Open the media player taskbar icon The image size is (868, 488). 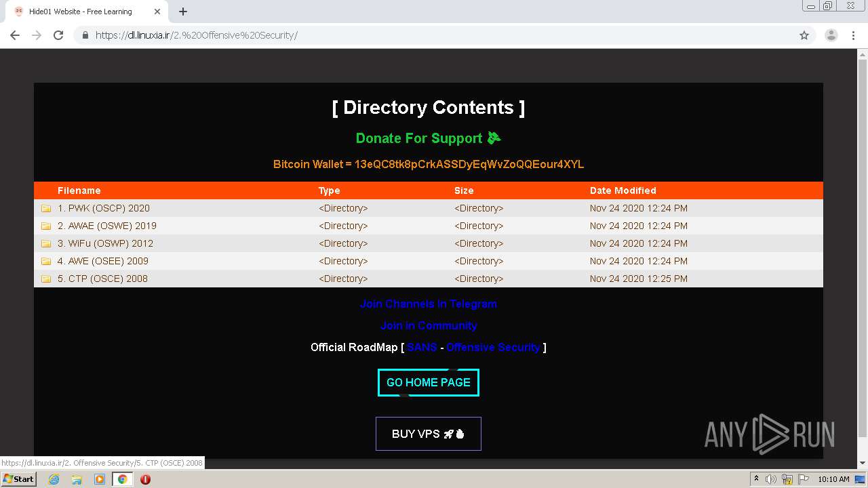click(100, 479)
